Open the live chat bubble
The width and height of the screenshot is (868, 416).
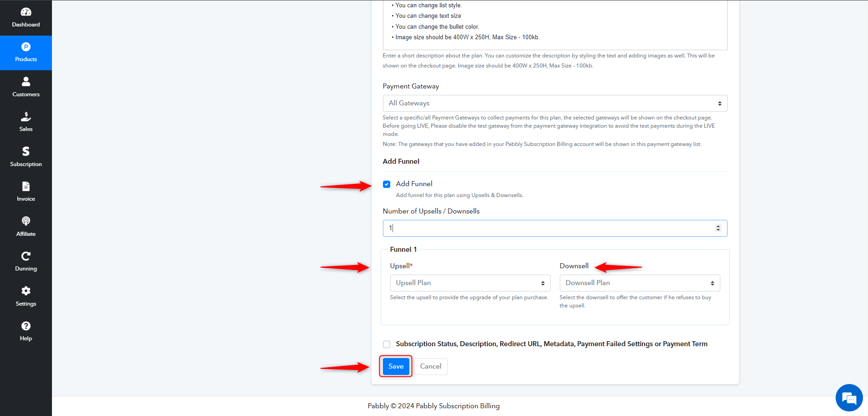pyautogui.click(x=849, y=398)
